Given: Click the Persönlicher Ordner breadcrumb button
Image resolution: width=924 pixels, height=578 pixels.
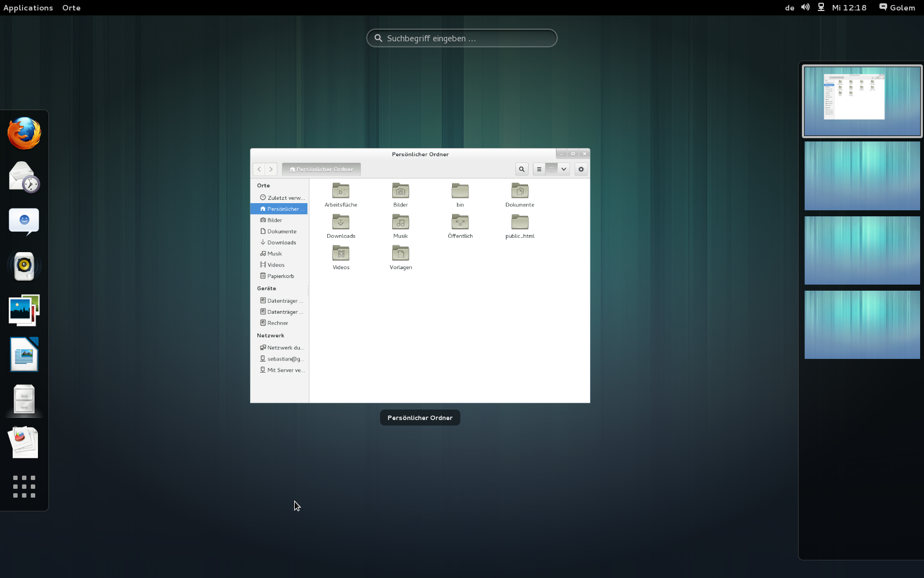Looking at the screenshot, I should click(x=321, y=169).
